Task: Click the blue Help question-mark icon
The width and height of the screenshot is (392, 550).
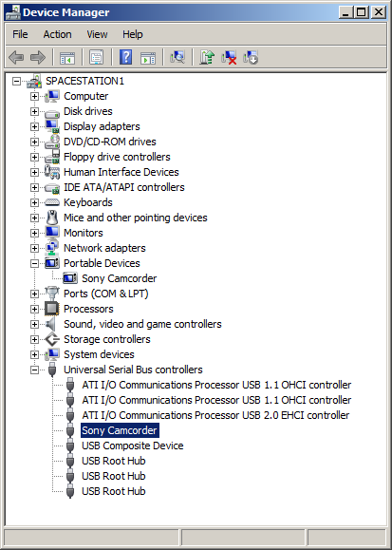Action: point(125,57)
